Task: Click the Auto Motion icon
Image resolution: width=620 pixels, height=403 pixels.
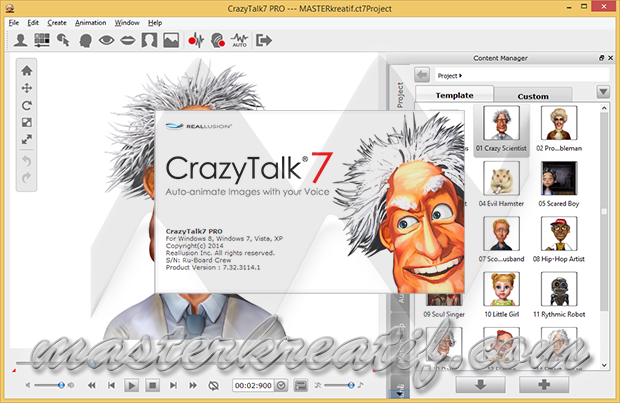Action: coord(240,41)
